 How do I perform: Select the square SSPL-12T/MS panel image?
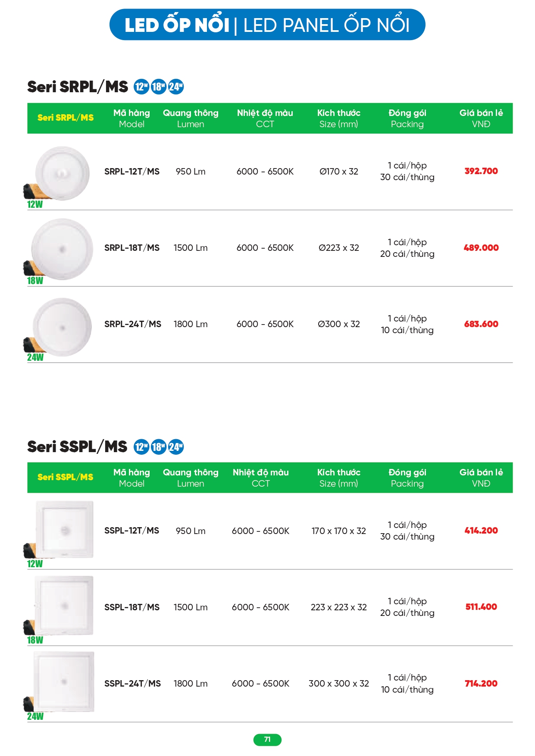pos(65,530)
